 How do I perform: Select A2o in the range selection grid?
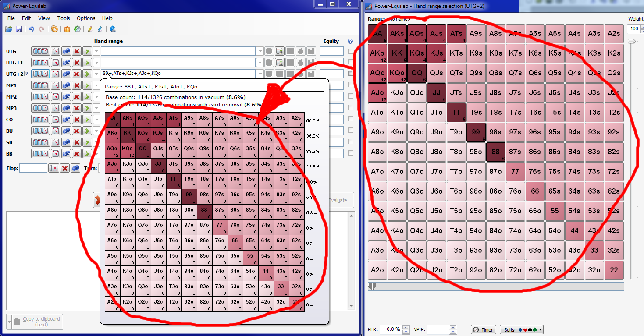coord(377,270)
